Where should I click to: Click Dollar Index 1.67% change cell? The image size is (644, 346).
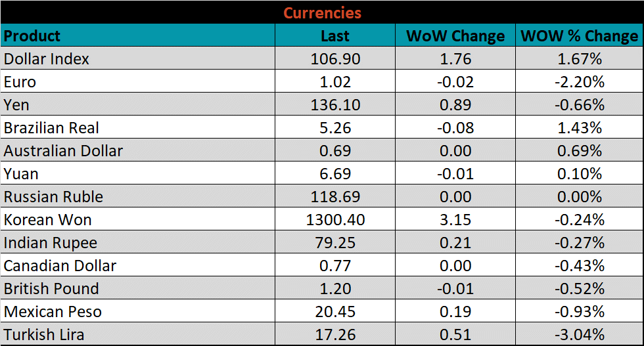pos(579,59)
